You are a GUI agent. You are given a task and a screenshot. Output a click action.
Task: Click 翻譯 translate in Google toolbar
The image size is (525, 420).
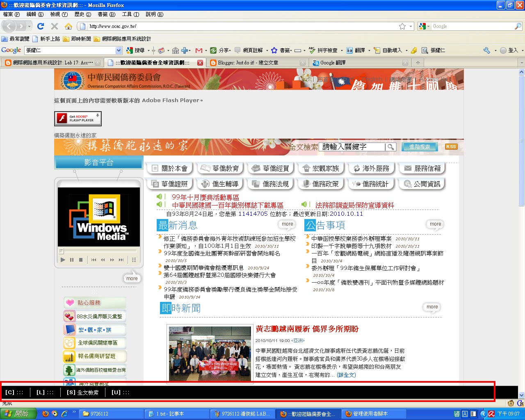tap(356, 50)
